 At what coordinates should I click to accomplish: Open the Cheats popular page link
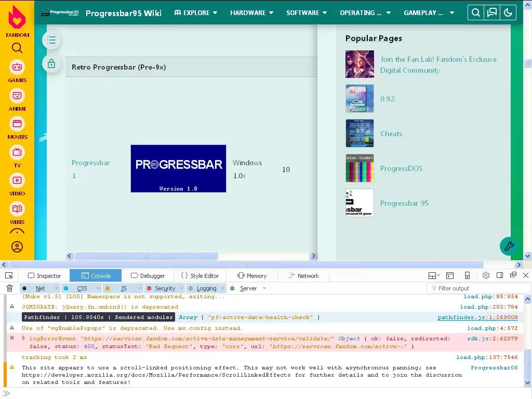pos(391,134)
